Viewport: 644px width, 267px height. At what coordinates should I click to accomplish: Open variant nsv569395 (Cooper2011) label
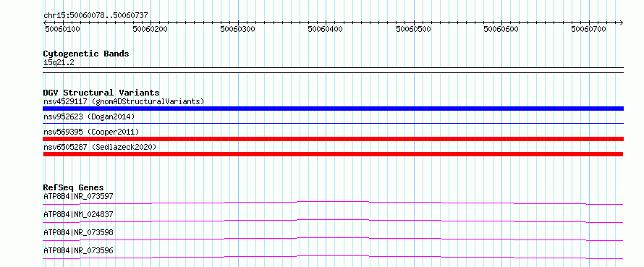pyautogui.click(x=90, y=132)
